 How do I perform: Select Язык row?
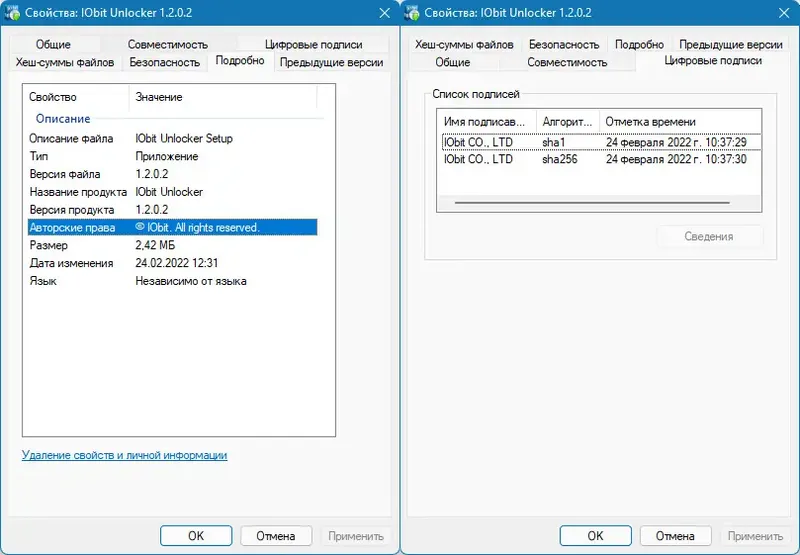(x=172, y=281)
